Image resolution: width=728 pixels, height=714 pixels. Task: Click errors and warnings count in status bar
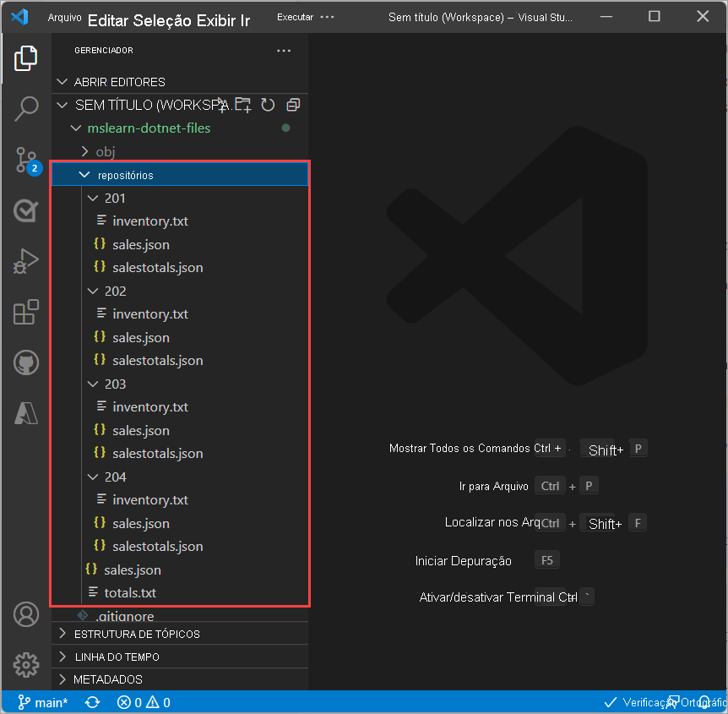tap(144, 702)
